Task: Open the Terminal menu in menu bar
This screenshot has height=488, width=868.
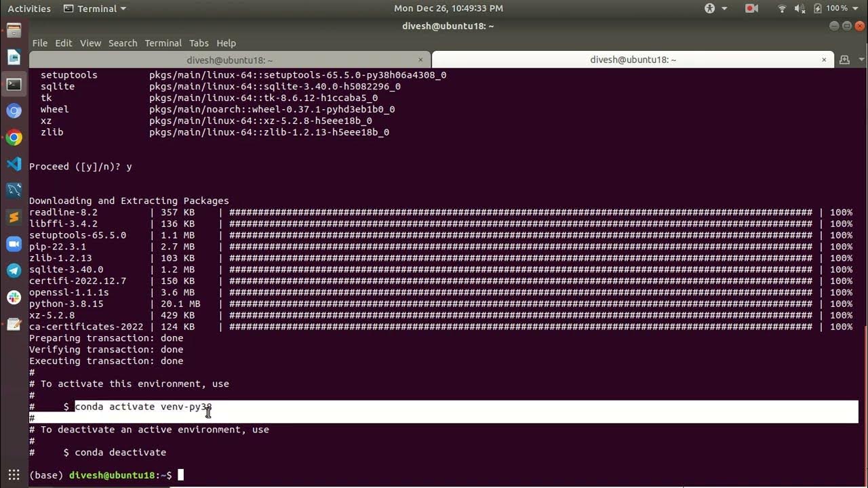Action: click(x=163, y=43)
